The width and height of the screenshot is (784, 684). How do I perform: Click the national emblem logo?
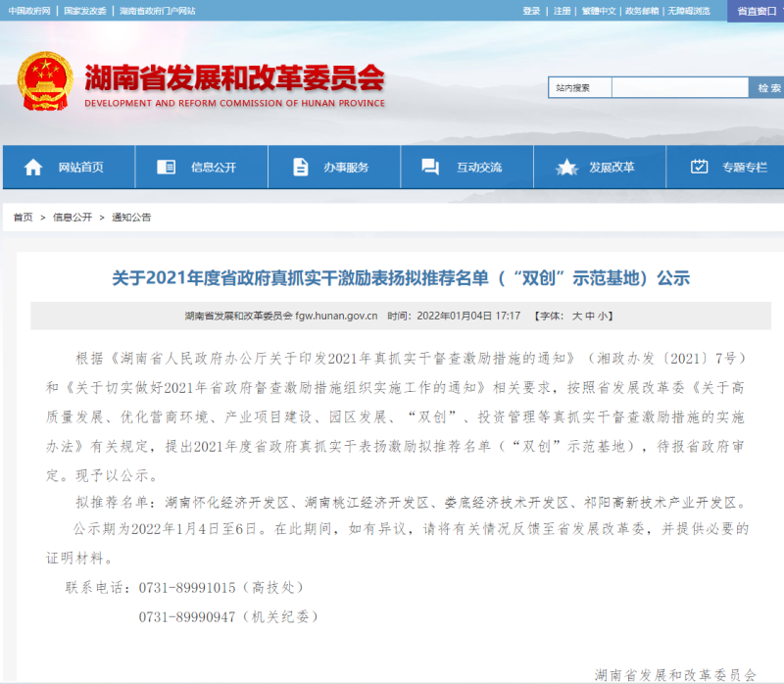coord(46,80)
